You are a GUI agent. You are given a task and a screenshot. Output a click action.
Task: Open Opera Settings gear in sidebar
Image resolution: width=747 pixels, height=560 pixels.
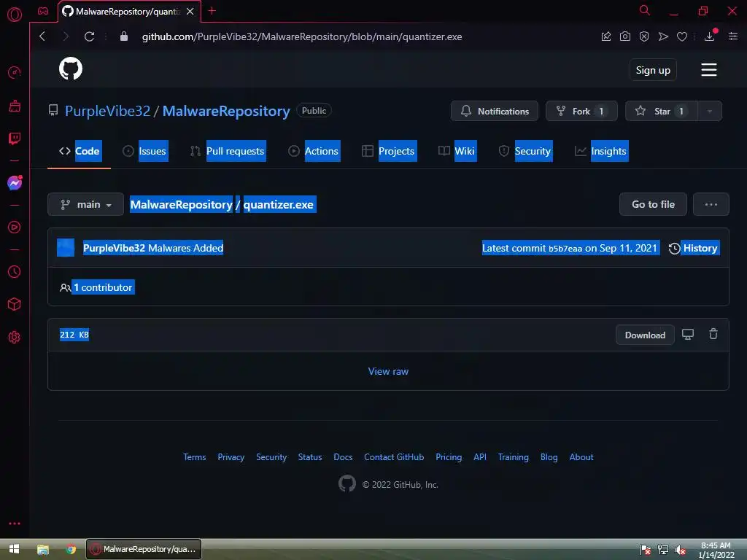15,337
